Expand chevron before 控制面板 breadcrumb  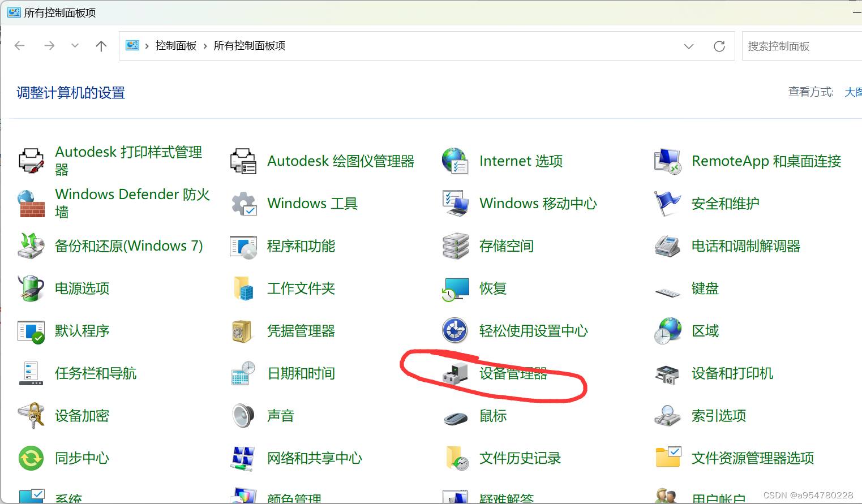(x=147, y=46)
